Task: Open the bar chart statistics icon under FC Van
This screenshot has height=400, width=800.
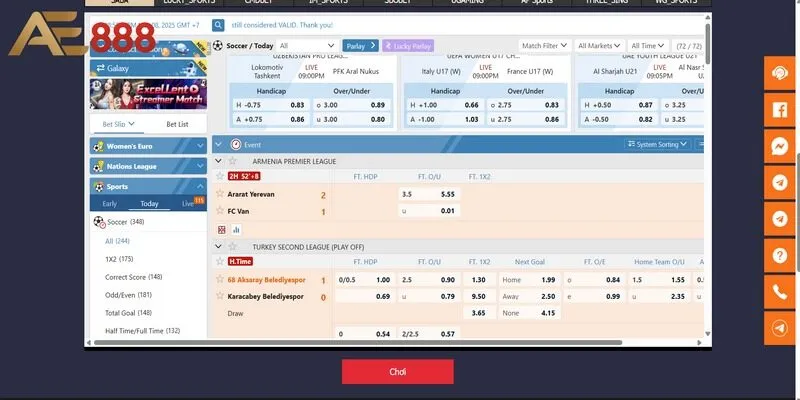Action: 237,229
